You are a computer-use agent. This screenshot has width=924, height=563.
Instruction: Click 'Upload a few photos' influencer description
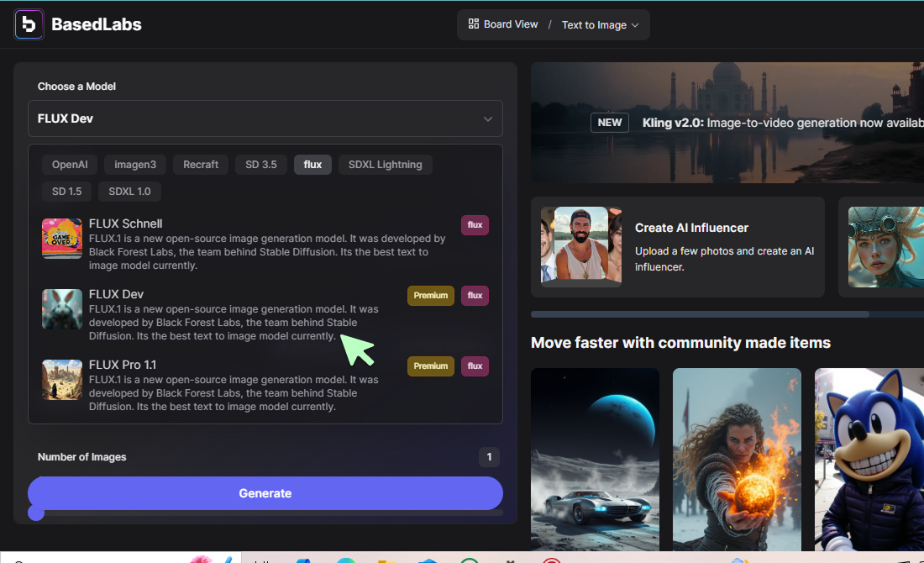coord(724,259)
